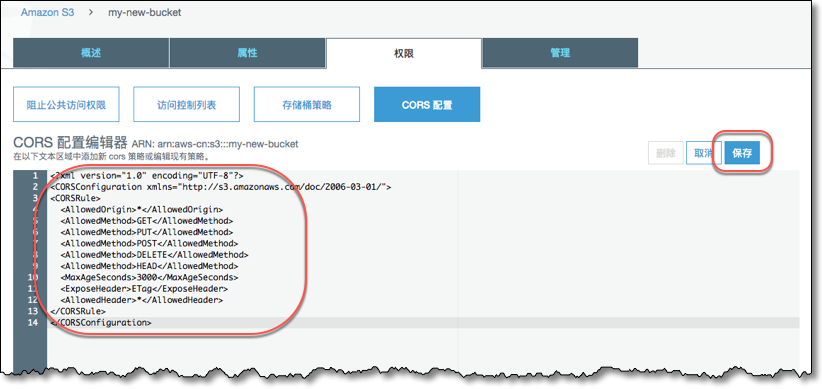Click the closing </CORSConfiguration> line
822x389 pixels.
(101, 322)
